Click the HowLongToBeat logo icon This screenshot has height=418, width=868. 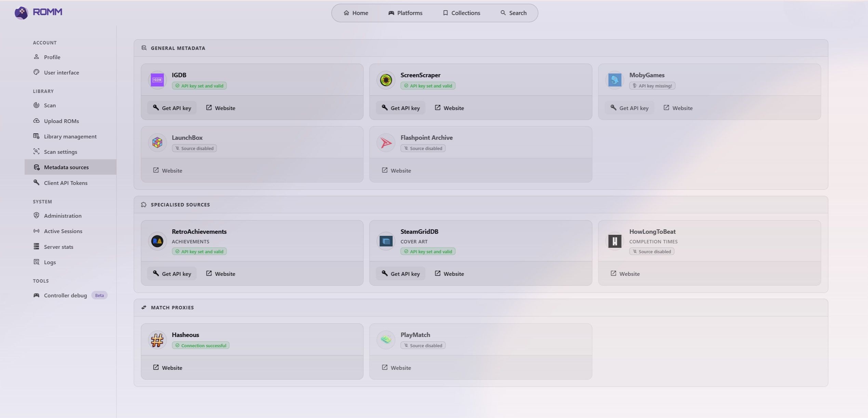tap(615, 241)
